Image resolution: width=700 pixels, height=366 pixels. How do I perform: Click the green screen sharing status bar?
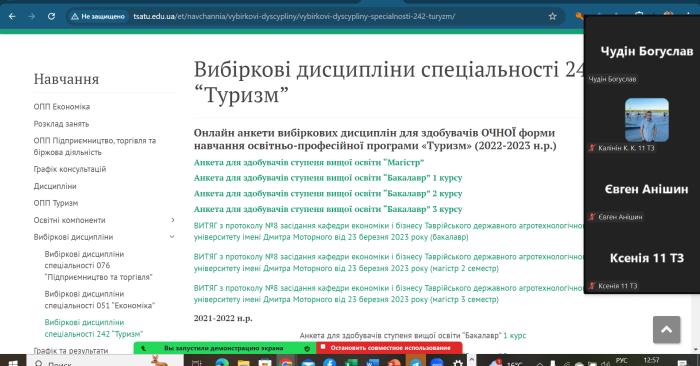[225, 348]
